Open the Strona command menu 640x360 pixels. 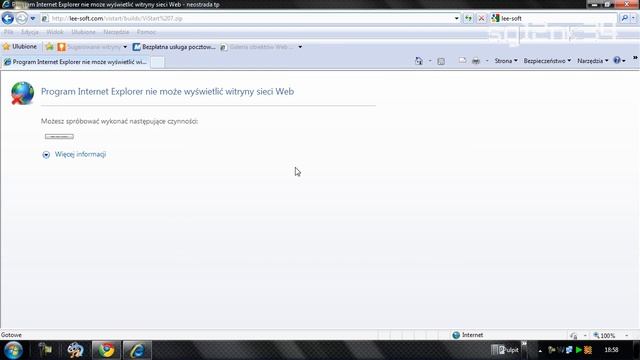(506, 61)
